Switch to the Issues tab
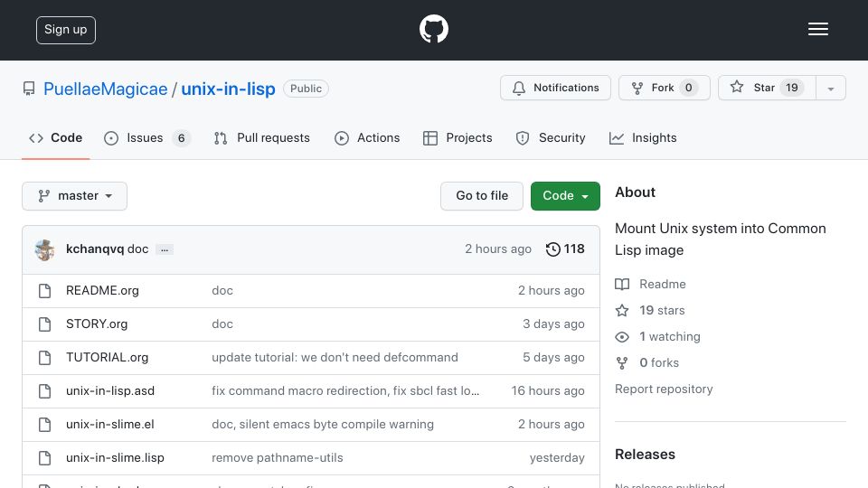This screenshot has width=868, height=488. coord(147,137)
